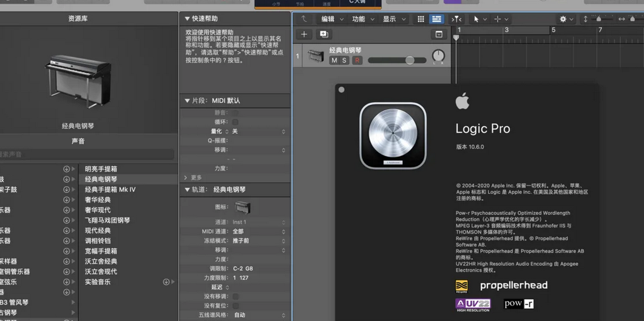Toggle the 循环 checkbox in region inspector

tap(236, 122)
